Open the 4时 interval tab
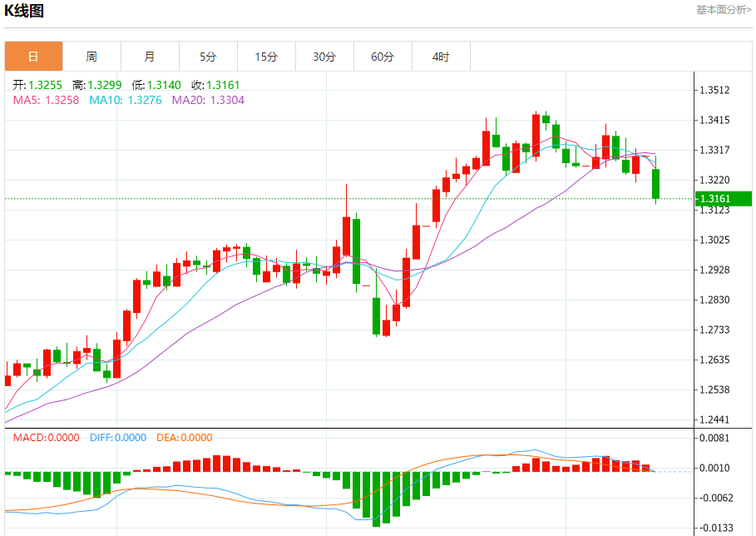Screen dimensions: 756x536 (441, 57)
